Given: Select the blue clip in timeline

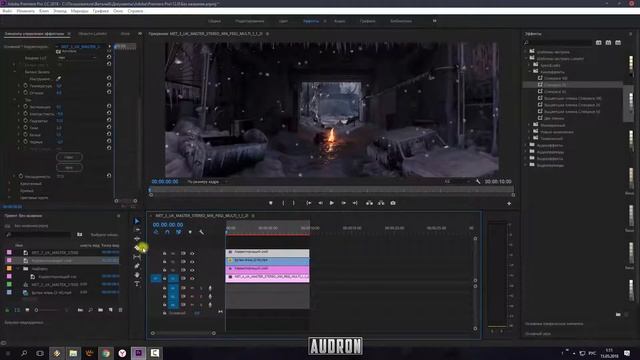Looking at the screenshot, I should pyautogui.click(x=267, y=260).
